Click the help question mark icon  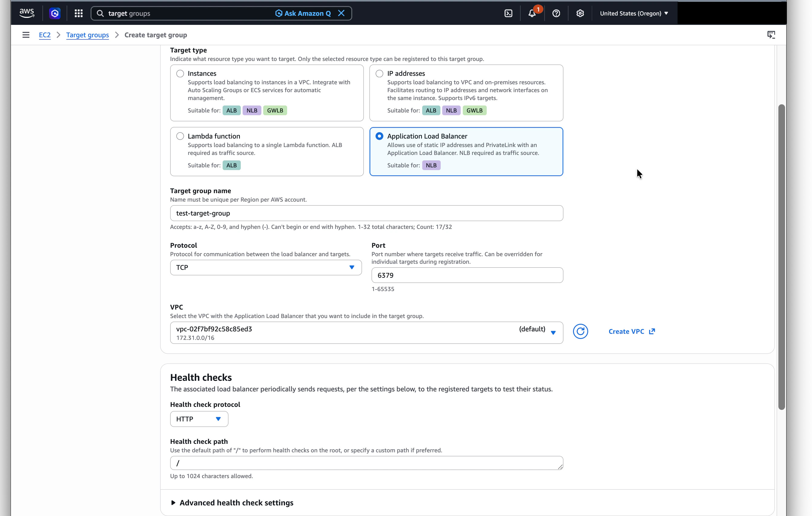[x=556, y=13]
